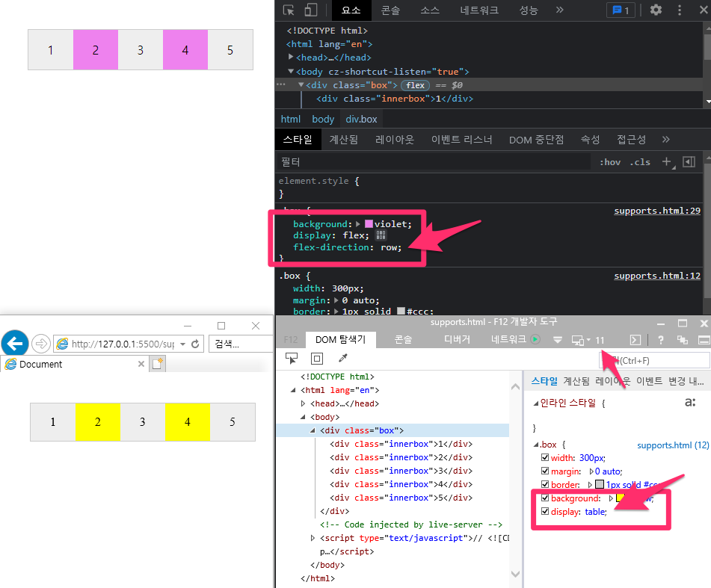711x588 pixels.
Task: Expand the head node in Chrome elements tree
Action: click(291, 57)
